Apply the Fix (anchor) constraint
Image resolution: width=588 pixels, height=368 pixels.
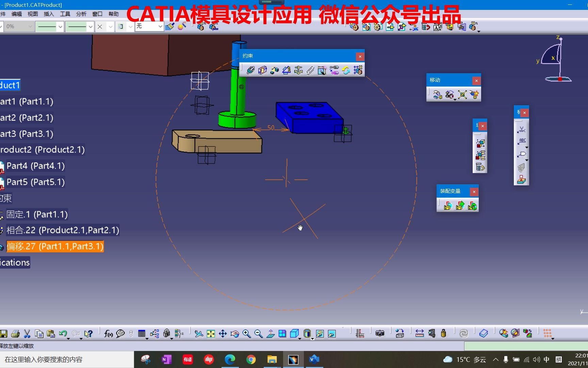click(298, 70)
